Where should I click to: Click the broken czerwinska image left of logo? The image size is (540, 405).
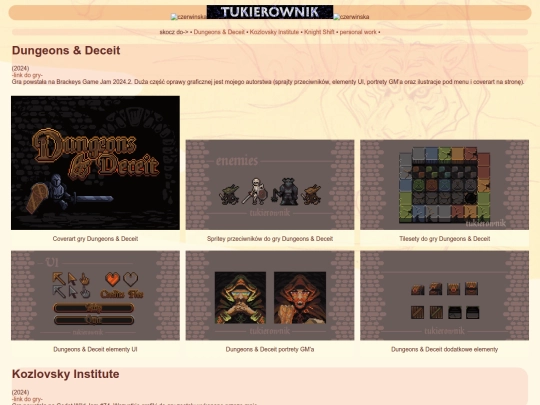(x=189, y=17)
